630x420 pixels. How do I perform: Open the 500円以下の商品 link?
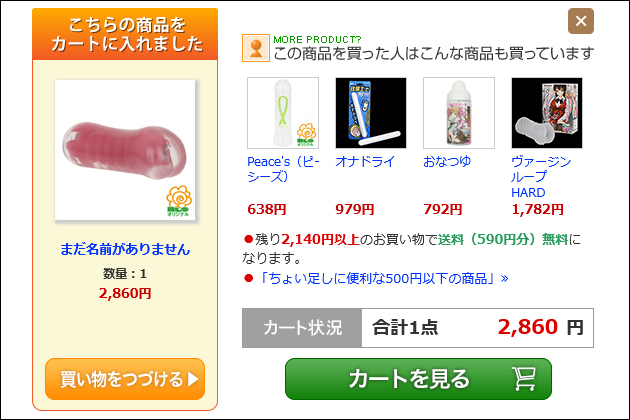[x=383, y=278]
